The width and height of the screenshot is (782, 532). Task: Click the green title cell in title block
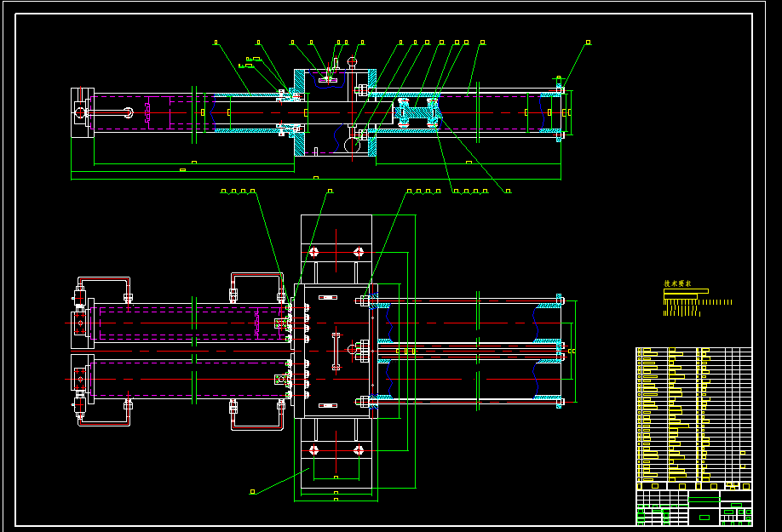click(704, 499)
